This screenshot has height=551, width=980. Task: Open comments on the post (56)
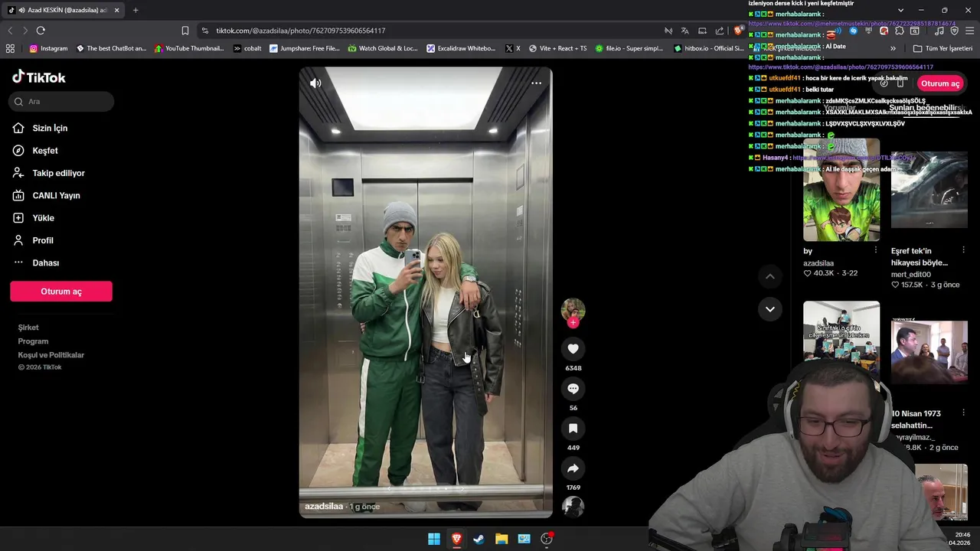click(573, 389)
